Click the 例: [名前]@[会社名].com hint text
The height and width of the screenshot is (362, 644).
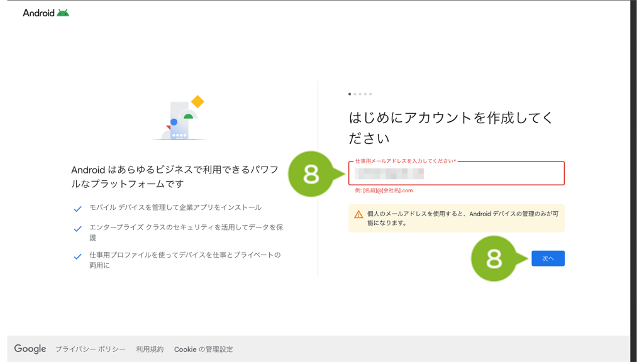pos(384,190)
